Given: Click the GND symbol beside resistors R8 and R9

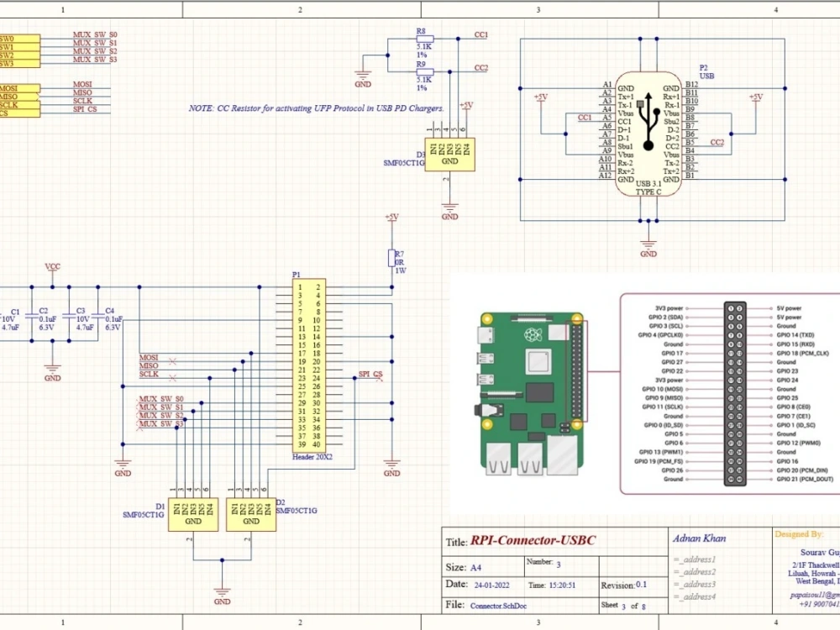Looking at the screenshot, I should pos(363,79).
